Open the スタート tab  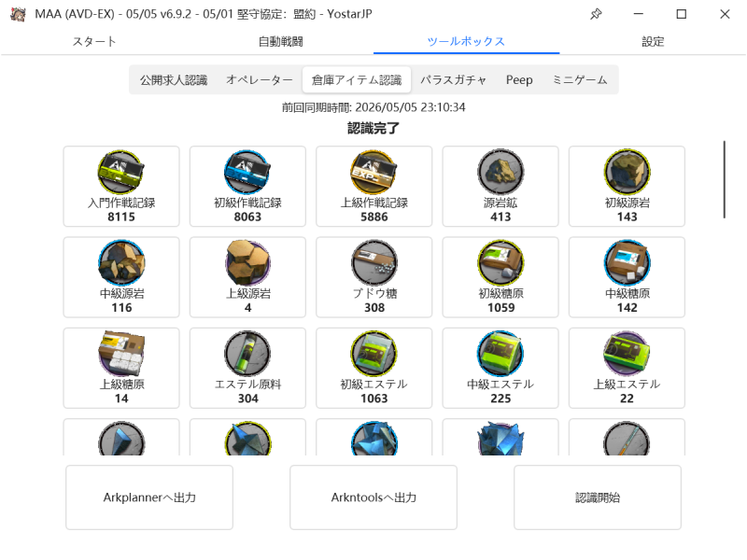tap(94, 41)
